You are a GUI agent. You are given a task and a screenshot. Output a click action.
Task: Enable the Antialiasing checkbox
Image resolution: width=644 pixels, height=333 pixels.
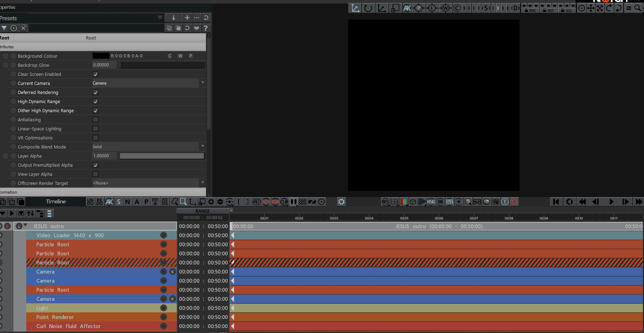95,120
